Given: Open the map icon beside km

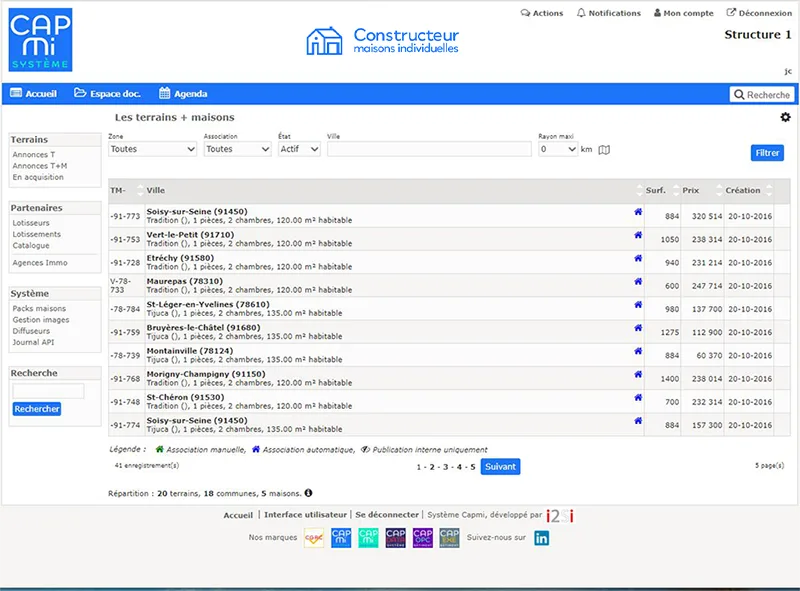Looking at the screenshot, I should (604, 150).
